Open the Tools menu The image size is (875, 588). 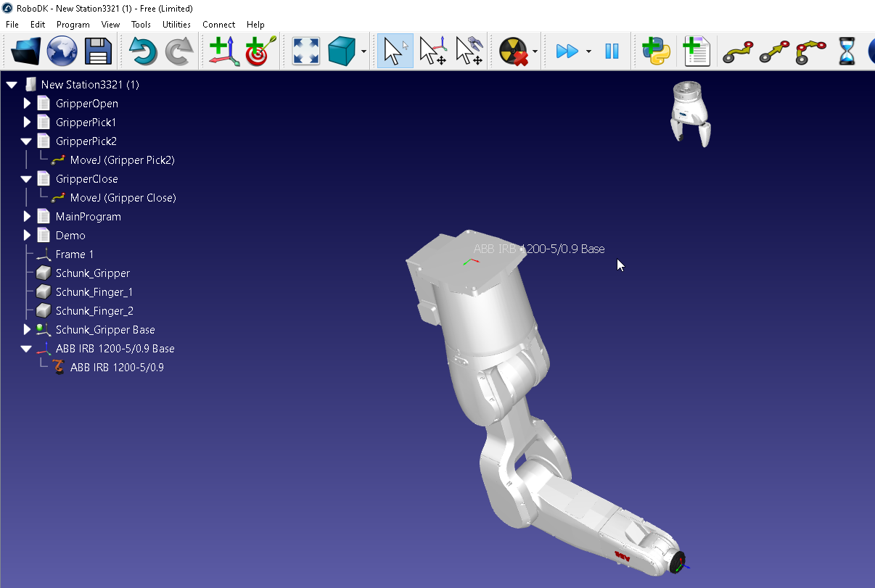pyautogui.click(x=141, y=24)
